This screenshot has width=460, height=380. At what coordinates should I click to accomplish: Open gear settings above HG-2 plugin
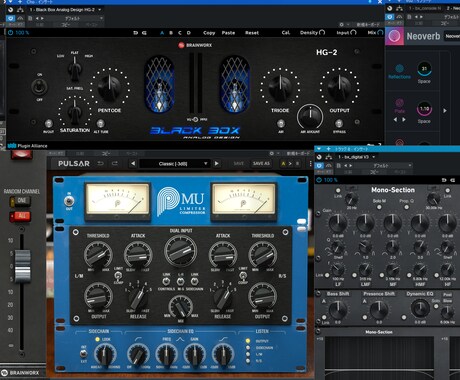(x=341, y=24)
